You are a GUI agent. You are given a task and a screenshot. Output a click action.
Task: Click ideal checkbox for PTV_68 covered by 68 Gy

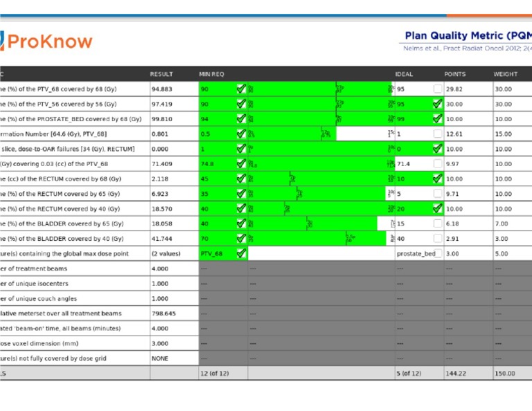coord(438,89)
